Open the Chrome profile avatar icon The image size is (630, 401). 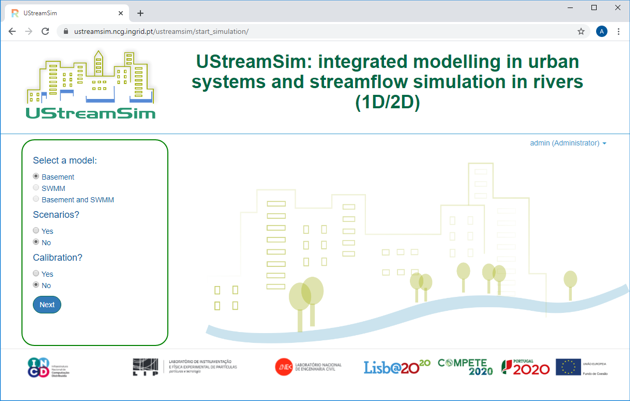pyautogui.click(x=601, y=31)
